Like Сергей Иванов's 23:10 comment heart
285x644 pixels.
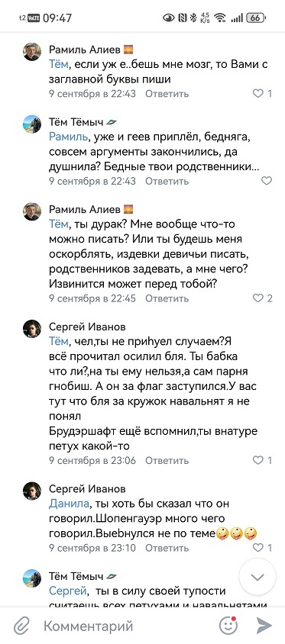(x=257, y=548)
